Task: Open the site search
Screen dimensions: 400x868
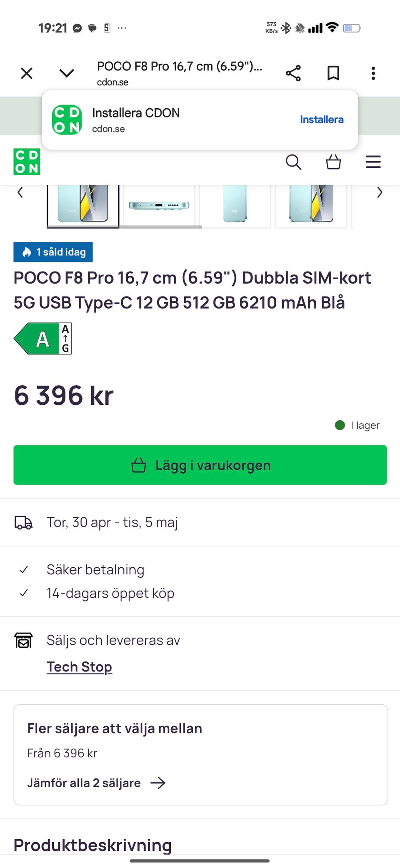Action: pyautogui.click(x=293, y=162)
